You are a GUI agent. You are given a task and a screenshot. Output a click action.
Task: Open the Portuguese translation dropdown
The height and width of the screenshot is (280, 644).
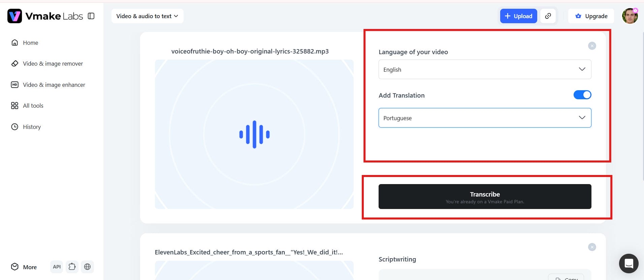(x=485, y=118)
